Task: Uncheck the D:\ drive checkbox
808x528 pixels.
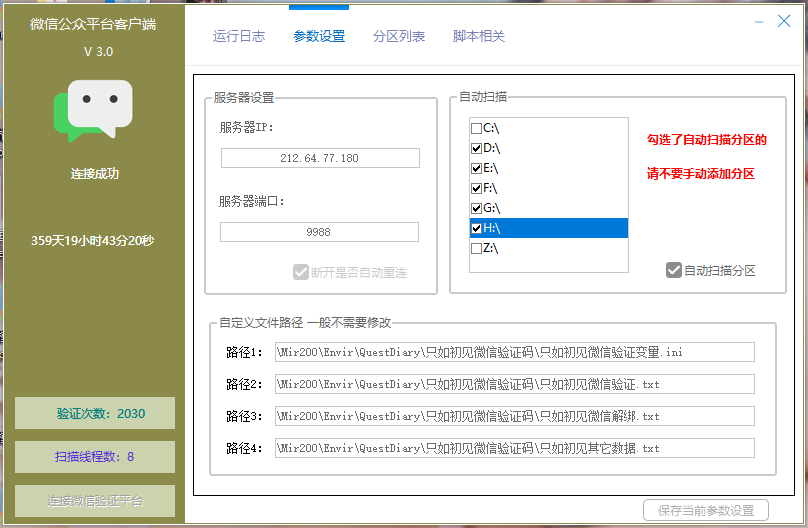Action: [477, 148]
